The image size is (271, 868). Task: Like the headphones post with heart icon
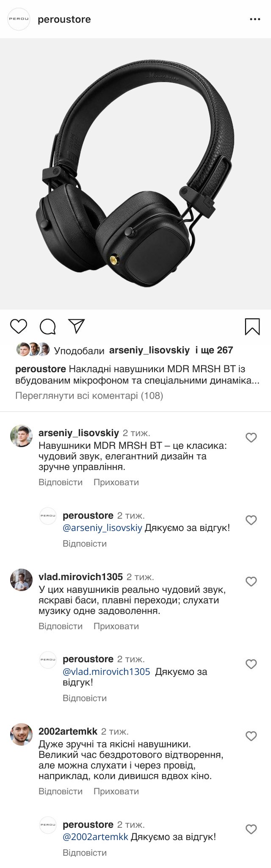[19, 326]
